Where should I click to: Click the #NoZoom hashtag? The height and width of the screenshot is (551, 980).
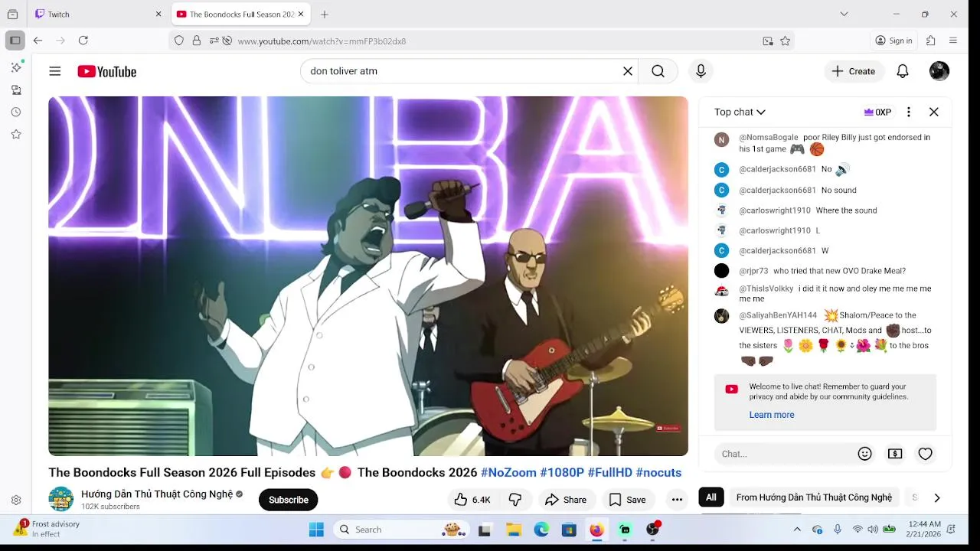point(508,472)
